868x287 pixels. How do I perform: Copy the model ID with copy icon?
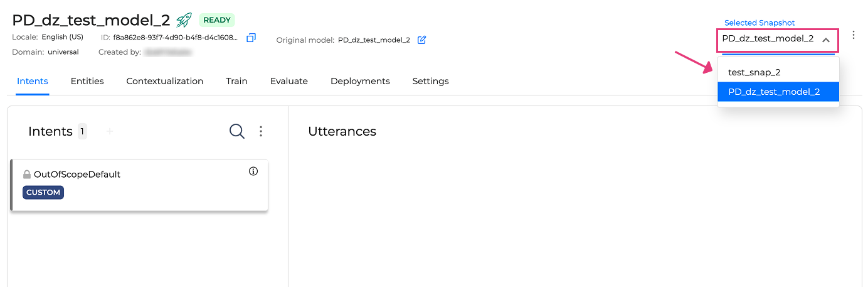tap(251, 38)
